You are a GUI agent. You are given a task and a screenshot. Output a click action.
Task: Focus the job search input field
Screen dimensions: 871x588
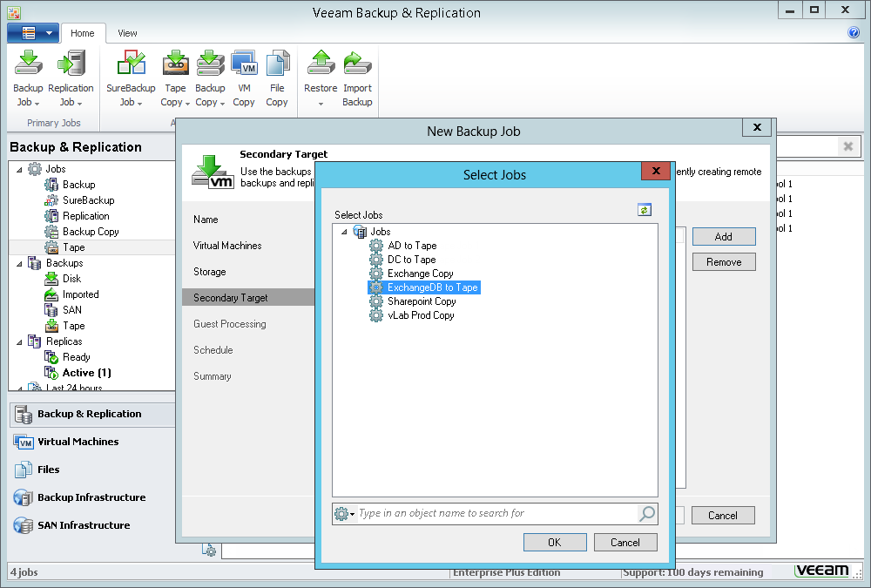click(497, 514)
